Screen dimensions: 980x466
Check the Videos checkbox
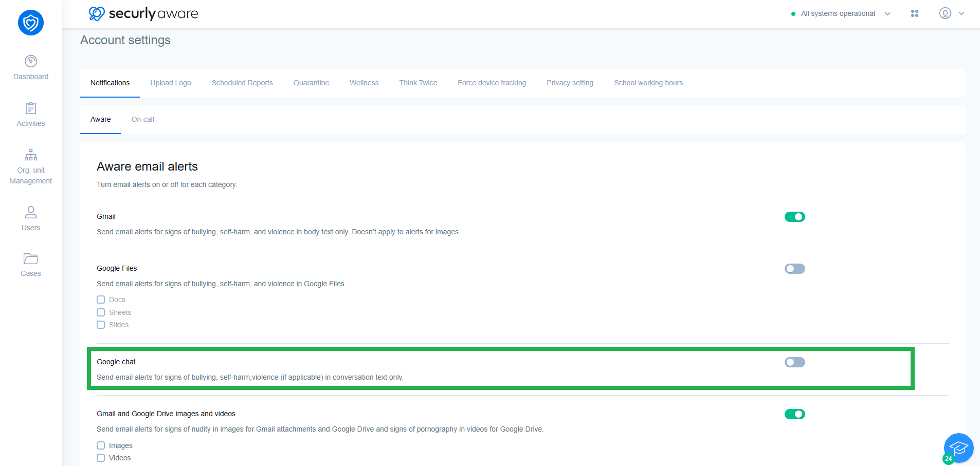[101, 458]
